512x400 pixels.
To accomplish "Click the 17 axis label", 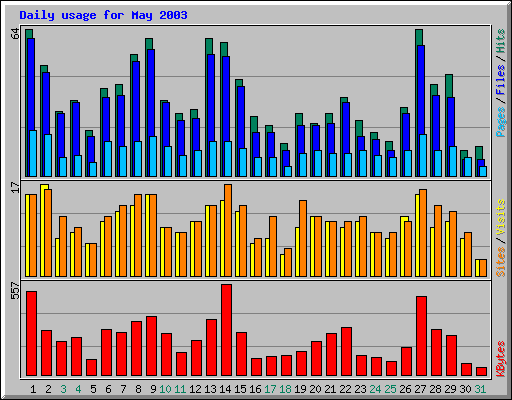I will [x=15, y=187].
